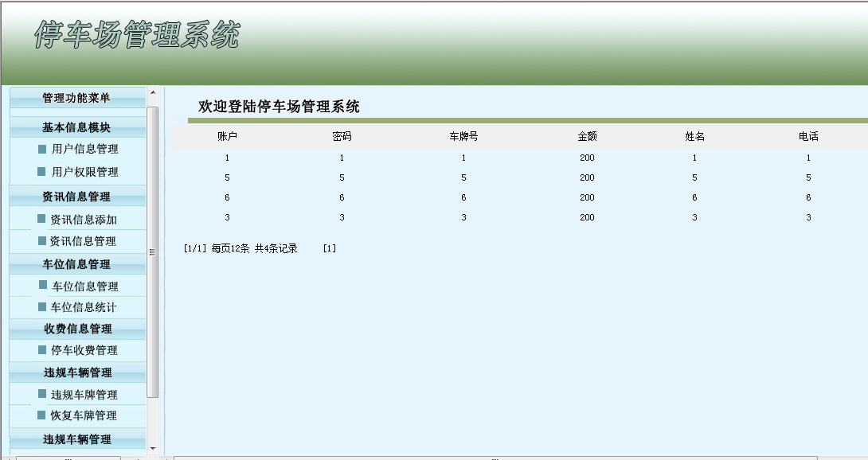Viewport: 868px width, 460px height.
Task: Collapse the 收费信息管理 section header
Action: 77,329
